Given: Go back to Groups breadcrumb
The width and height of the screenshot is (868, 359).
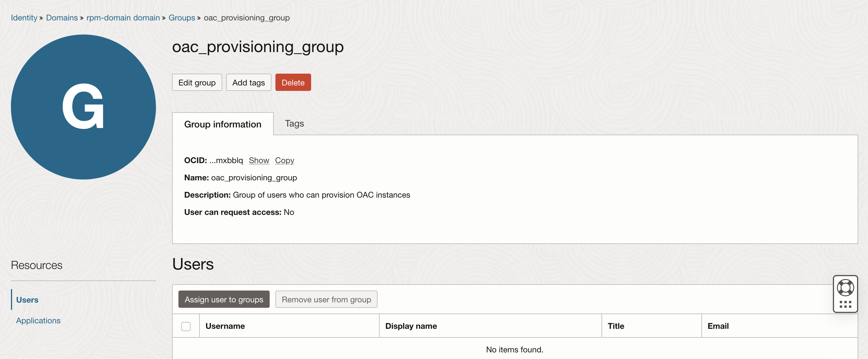Looking at the screenshot, I should click(x=182, y=18).
